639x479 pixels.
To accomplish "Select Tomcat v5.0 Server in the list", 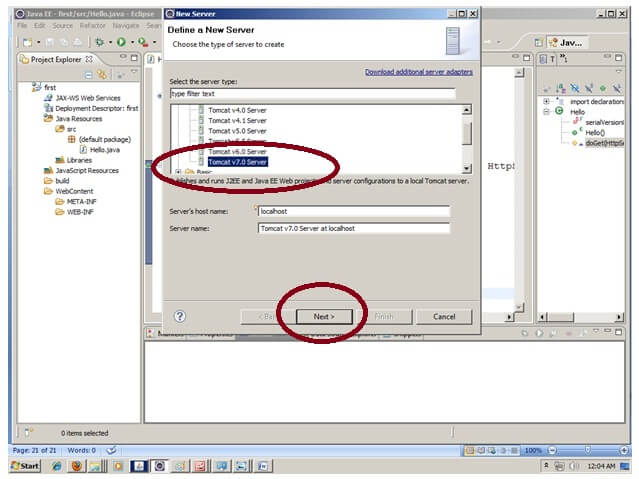I will point(237,131).
